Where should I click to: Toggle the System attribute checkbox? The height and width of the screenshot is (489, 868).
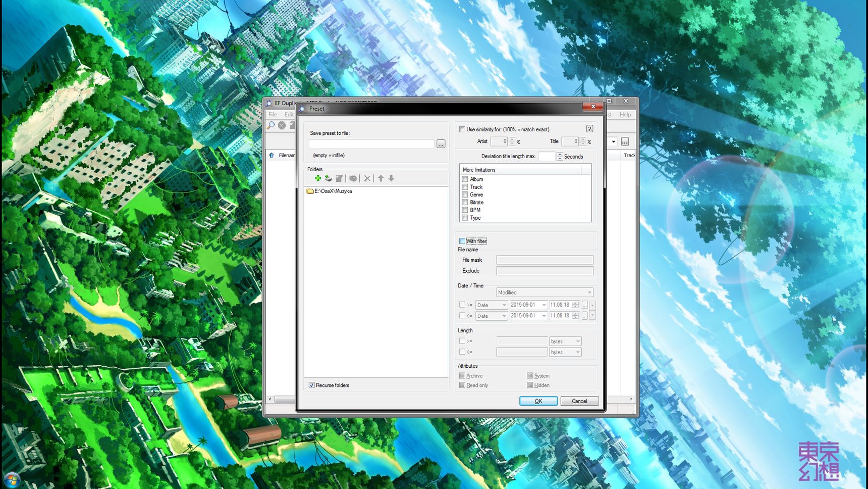(530, 376)
